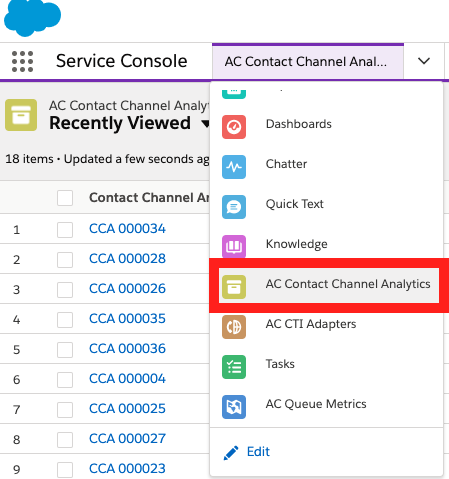Open record CCA 000004
The image size is (449, 479).
[x=127, y=379]
